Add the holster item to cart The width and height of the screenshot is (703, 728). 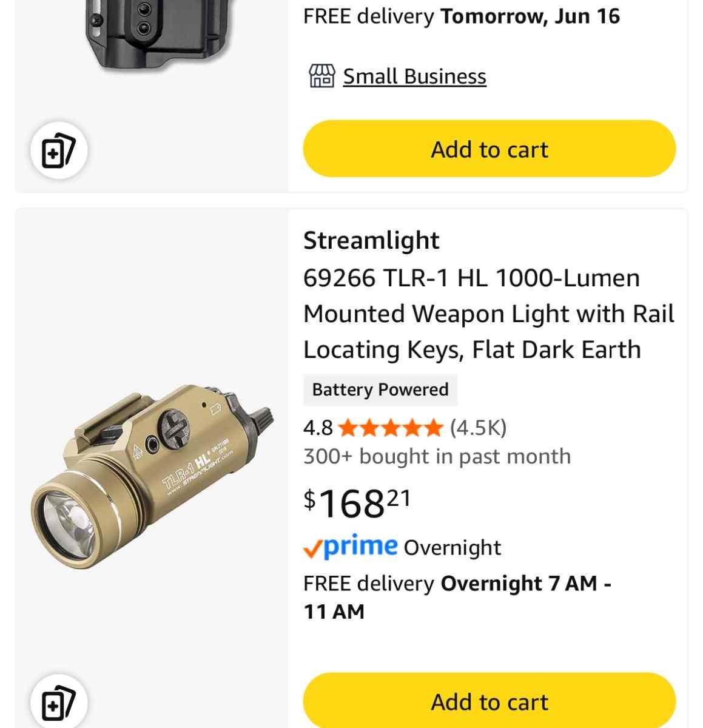tap(489, 149)
